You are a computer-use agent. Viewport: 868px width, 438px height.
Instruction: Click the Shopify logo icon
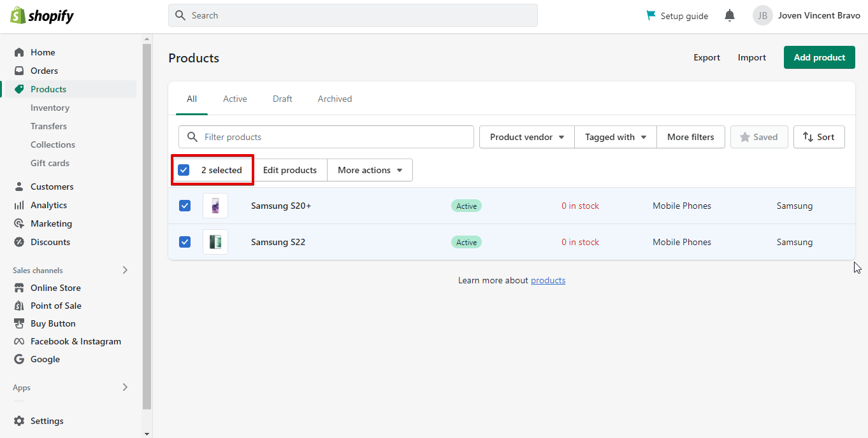[x=18, y=16]
